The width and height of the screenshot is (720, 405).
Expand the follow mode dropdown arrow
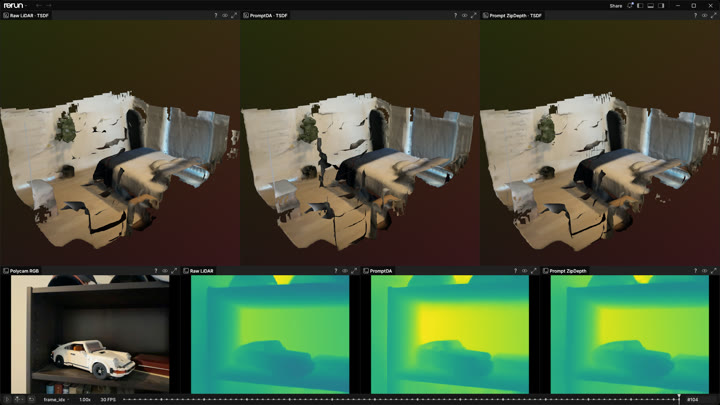pyautogui.click(x=22, y=399)
